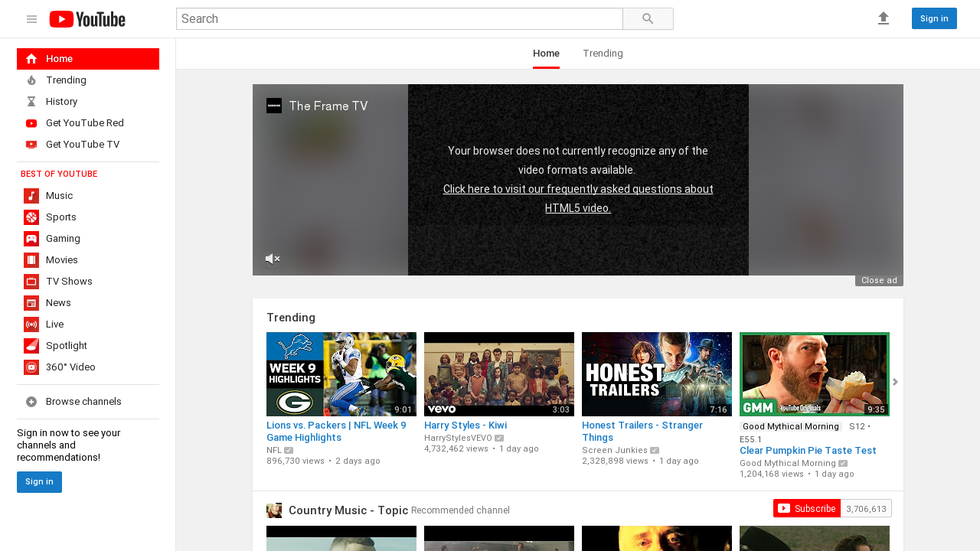Open the TV Shows category
This screenshot has height=551, width=980.
(88, 282)
